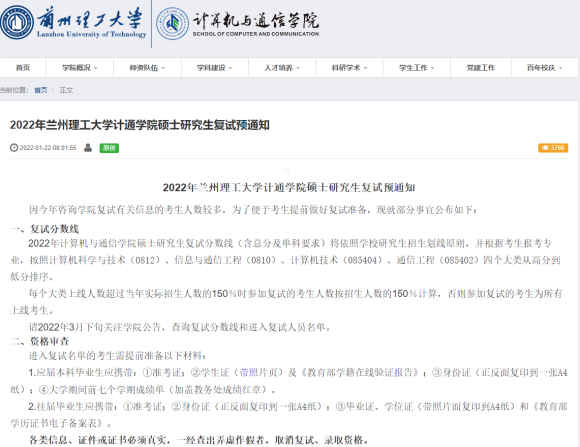Click the publish date 2022-01-22 08:01:55

point(48,148)
